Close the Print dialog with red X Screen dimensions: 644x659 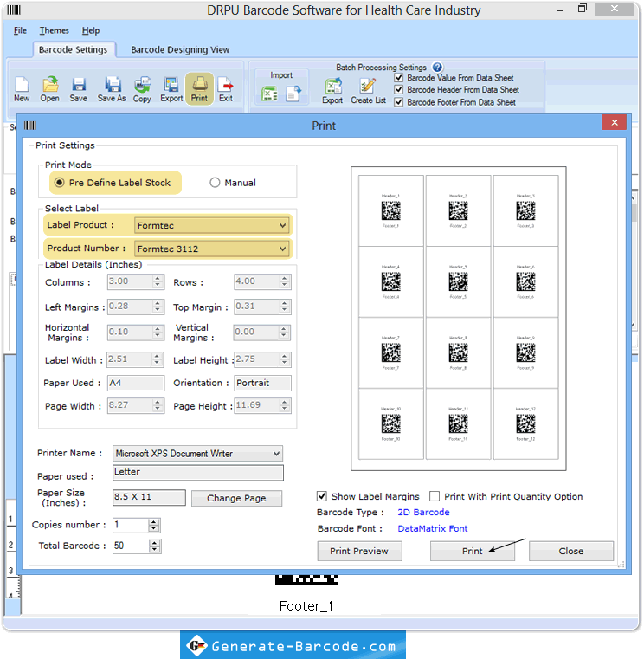coord(615,122)
